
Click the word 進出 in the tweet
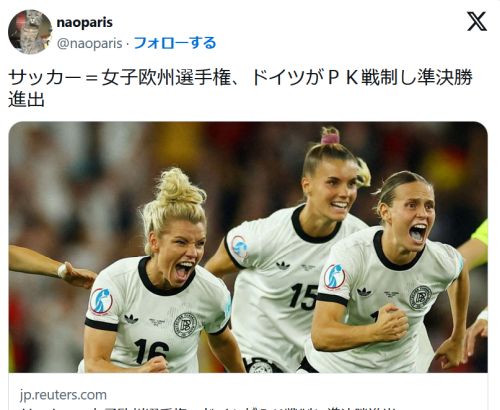tap(26, 99)
